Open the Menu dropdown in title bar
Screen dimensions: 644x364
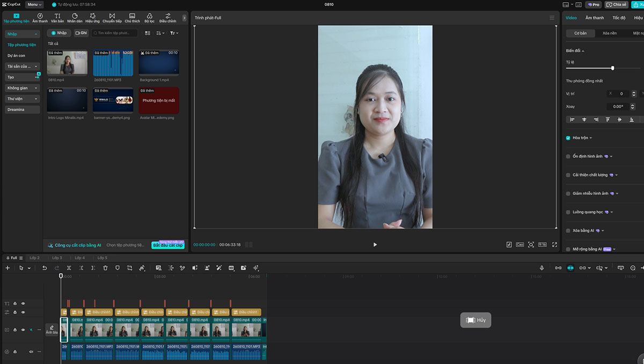(x=34, y=4)
